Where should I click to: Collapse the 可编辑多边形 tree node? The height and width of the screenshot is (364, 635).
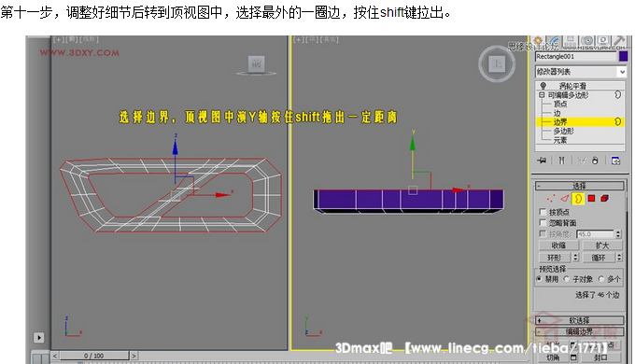coord(542,95)
